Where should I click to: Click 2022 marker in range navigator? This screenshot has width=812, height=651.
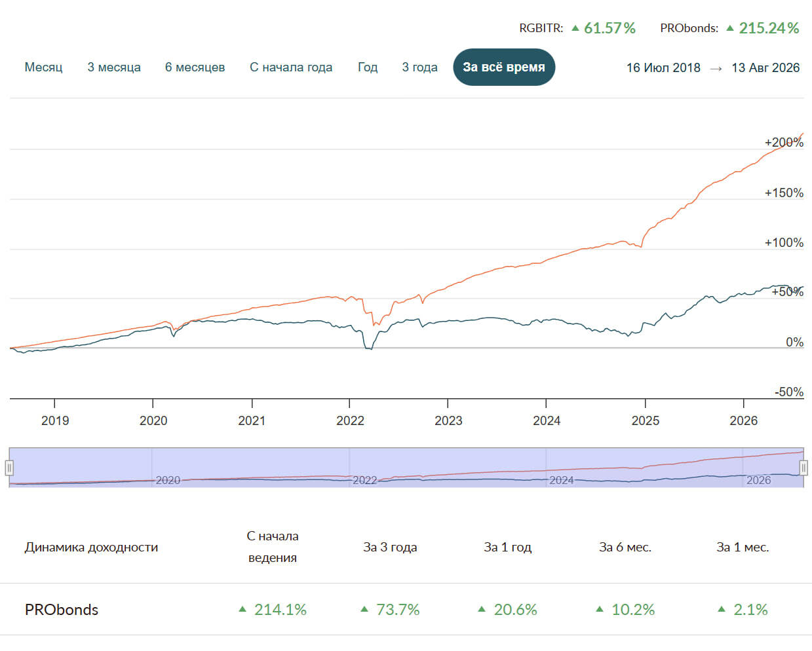[364, 480]
